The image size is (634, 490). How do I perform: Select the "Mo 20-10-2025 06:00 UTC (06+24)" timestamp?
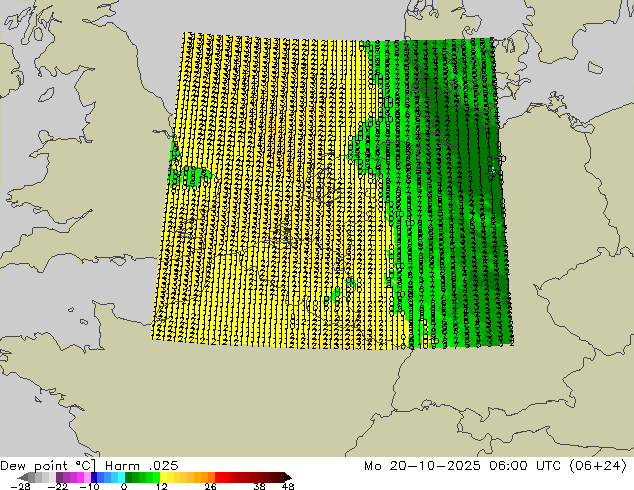[496, 466]
